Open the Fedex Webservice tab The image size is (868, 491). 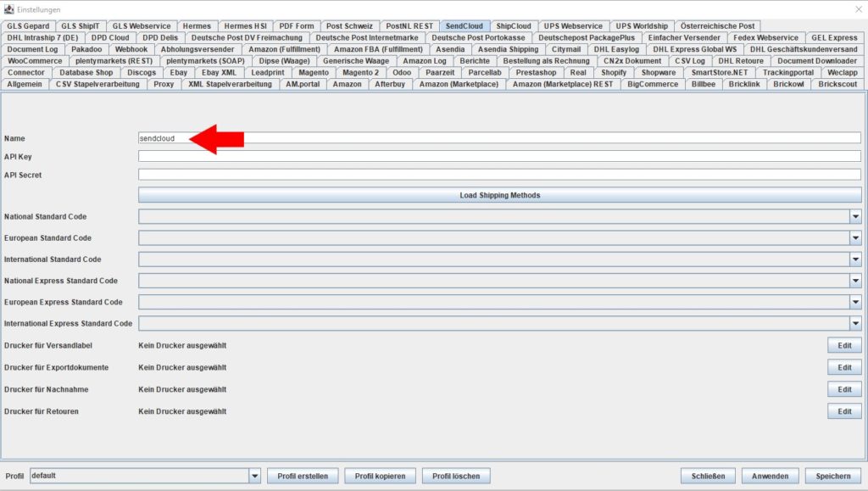[765, 37]
